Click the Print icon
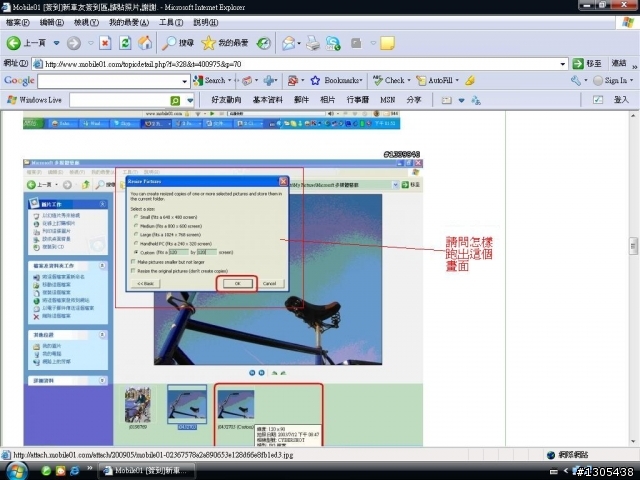Screen dimensions: 640x480 (313, 43)
